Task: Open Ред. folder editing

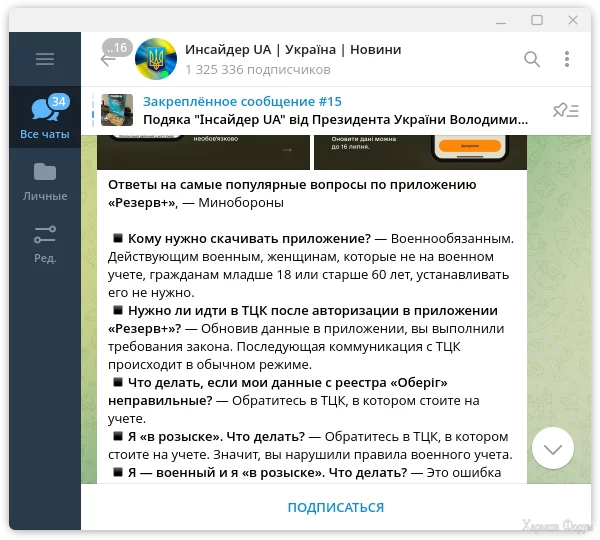Action: [45, 244]
